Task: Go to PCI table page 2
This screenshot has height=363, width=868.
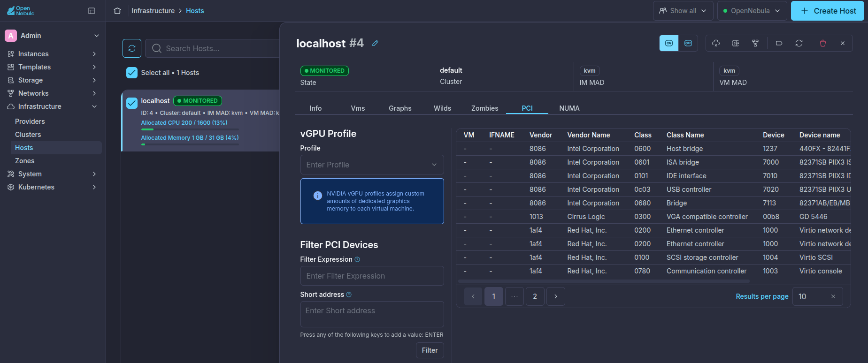Action: [535, 296]
